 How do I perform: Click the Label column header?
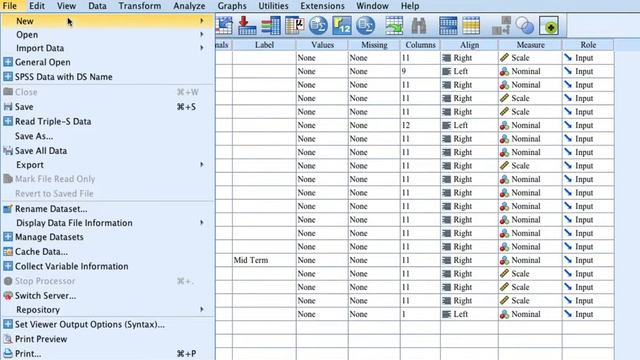[x=264, y=45]
